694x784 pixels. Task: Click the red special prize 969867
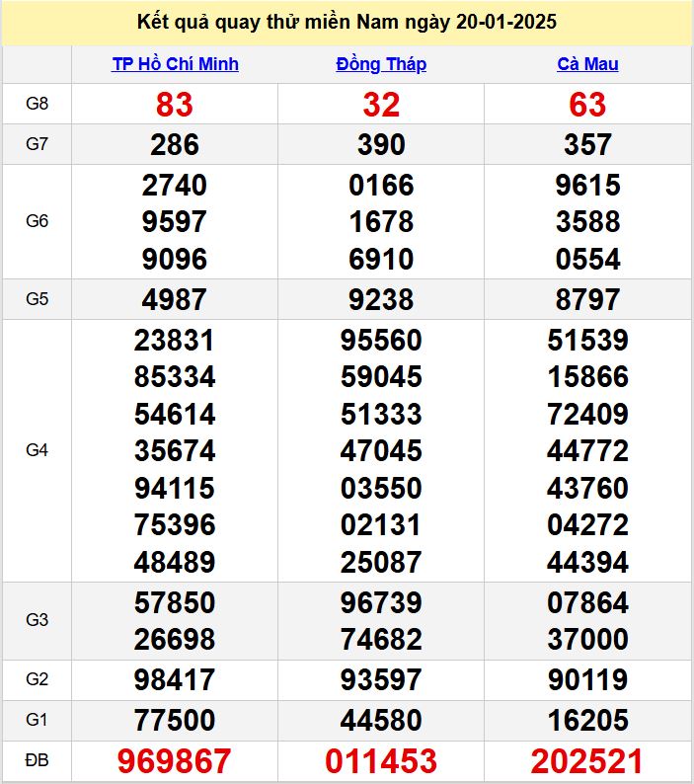click(175, 761)
